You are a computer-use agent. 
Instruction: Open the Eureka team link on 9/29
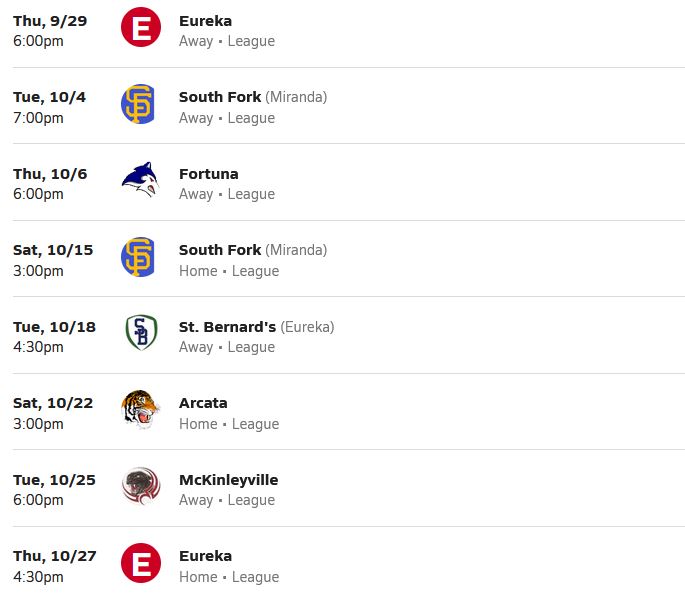205,21
